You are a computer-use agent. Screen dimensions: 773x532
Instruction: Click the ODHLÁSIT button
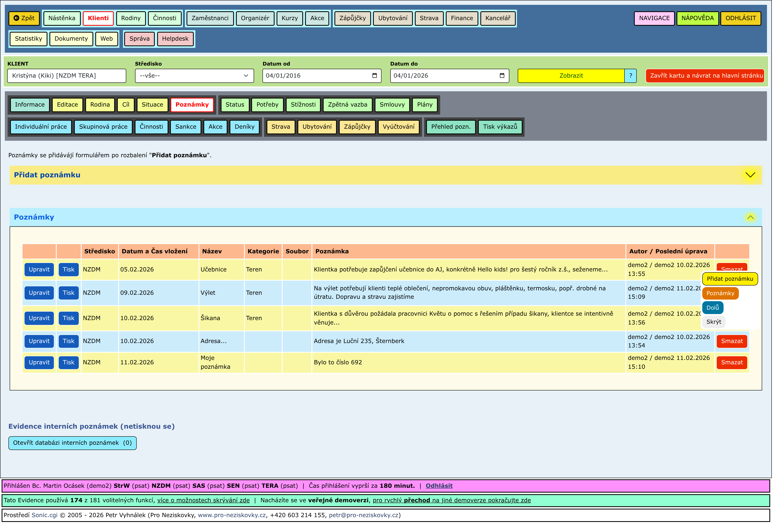click(x=741, y=18)
